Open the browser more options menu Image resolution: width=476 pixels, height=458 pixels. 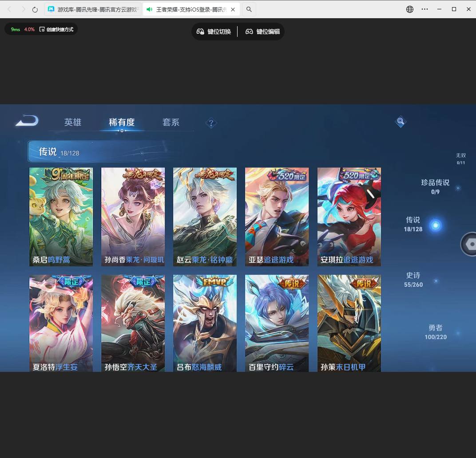coord(424,9)
